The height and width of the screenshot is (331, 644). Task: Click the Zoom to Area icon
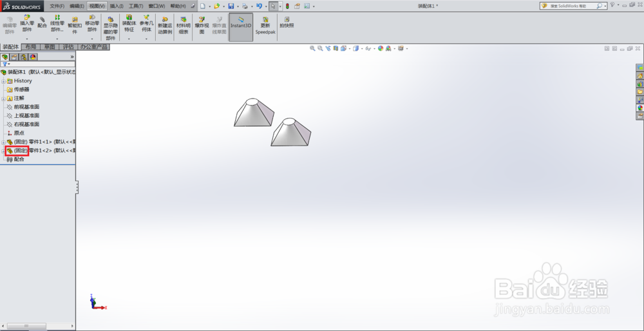[x=320, y=48]
